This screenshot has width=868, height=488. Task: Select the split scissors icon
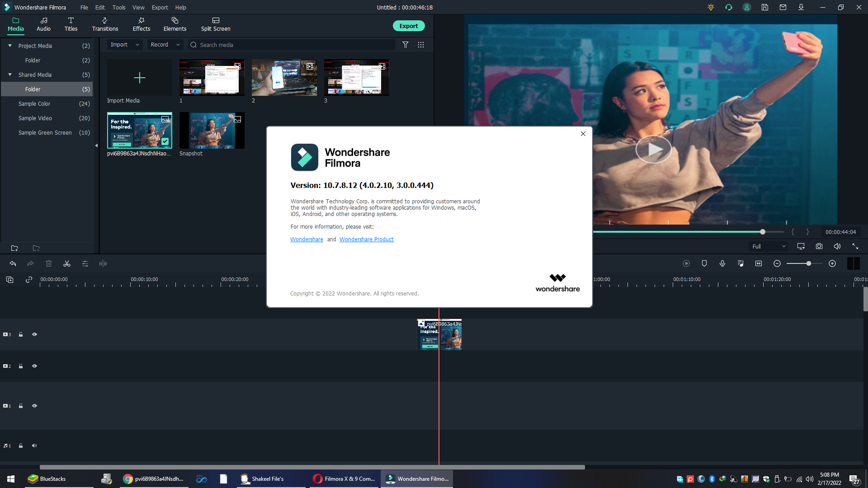point(67,263)
